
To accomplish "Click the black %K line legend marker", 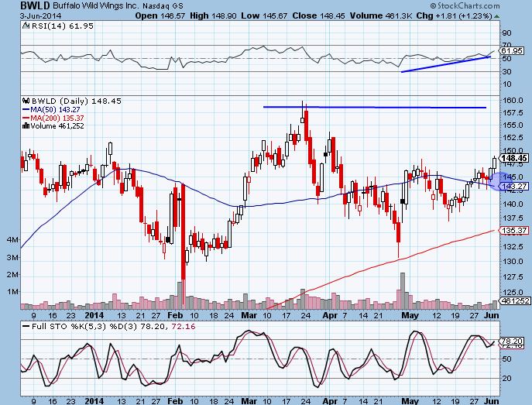I will [26, 327].
